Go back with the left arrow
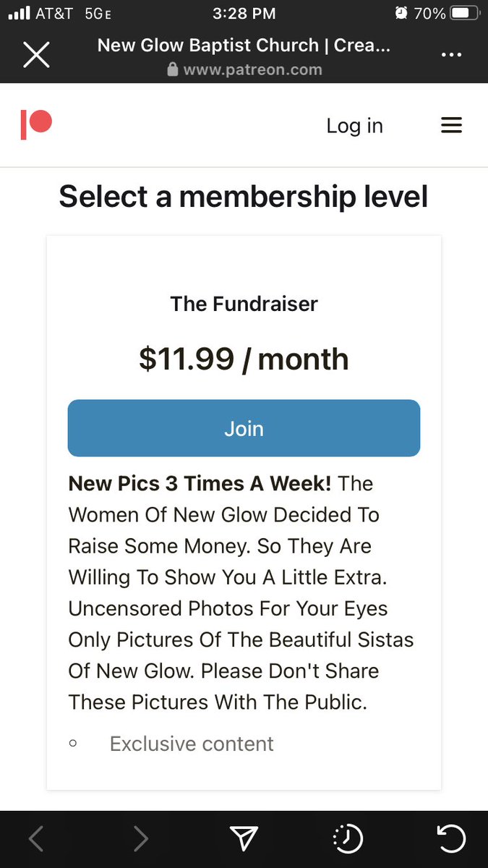The width and height of the screenshot is (488, 868). [36, 838]
